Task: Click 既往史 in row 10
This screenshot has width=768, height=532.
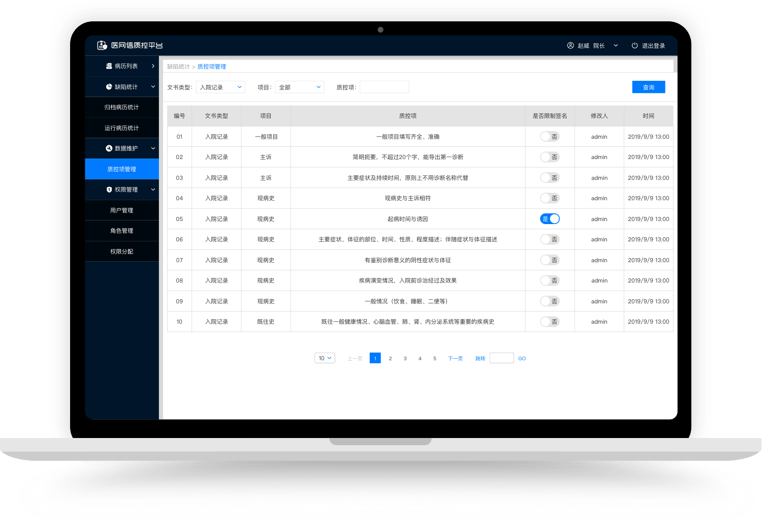Action: [266, 322]
